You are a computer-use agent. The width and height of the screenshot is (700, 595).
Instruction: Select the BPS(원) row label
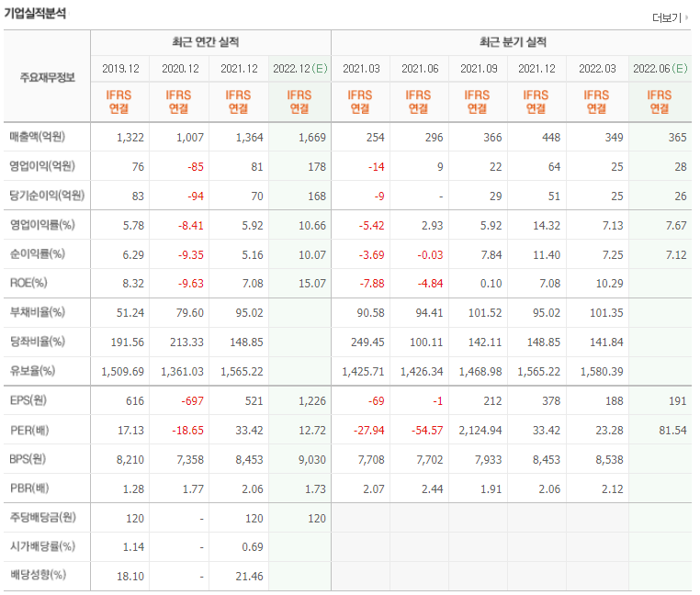click(28, 459)
